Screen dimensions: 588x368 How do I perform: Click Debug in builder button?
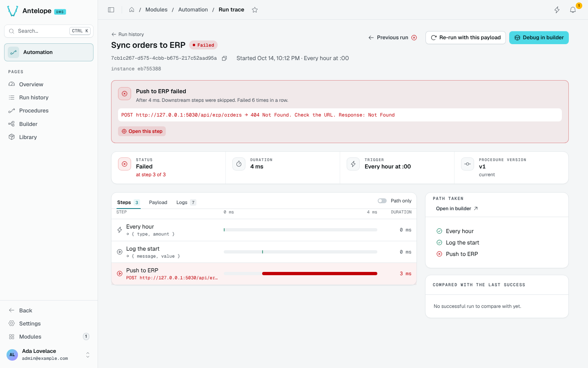[539, 38]
